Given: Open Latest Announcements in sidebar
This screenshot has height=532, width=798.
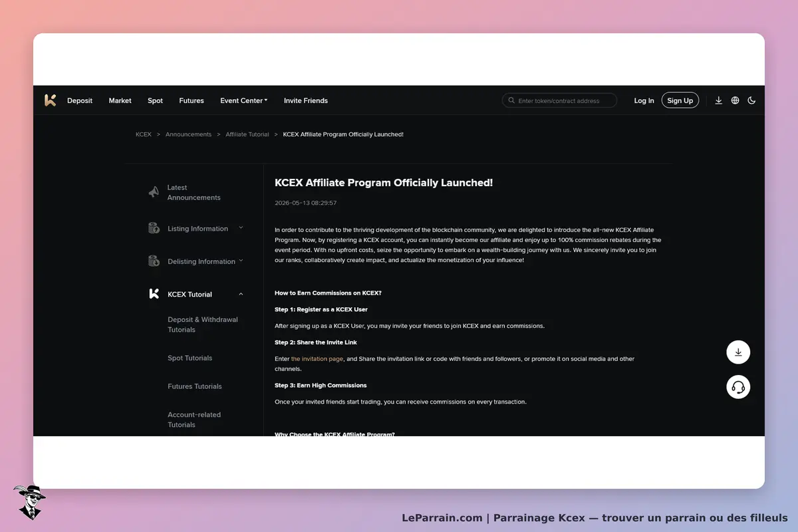Looking at the screenshot, I should tap(194, 192).
